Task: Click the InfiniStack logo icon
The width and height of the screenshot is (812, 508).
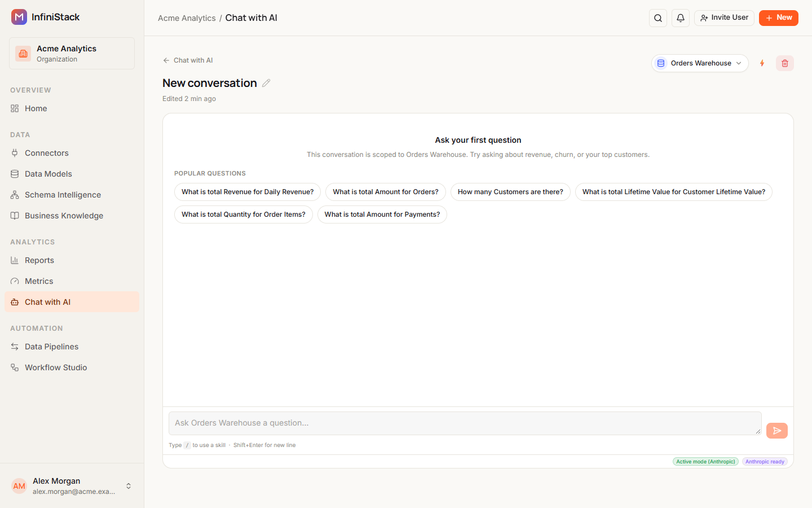Action: [19, 17]
